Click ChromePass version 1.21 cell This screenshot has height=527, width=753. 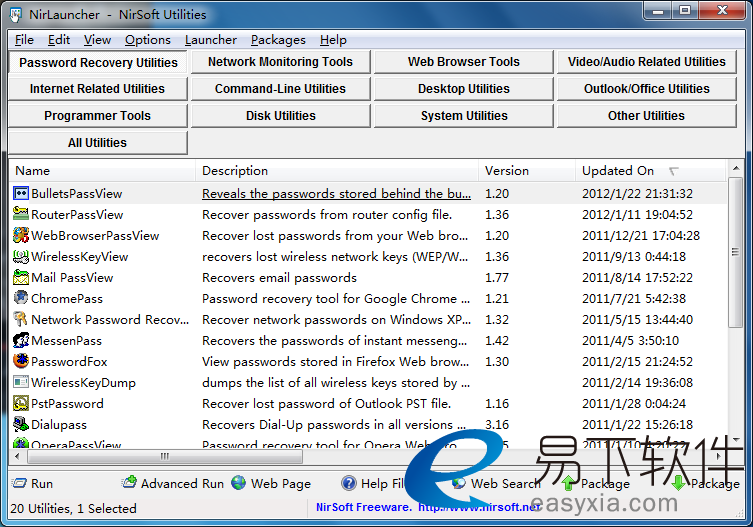pyautogui.click(x=497, y=299)
